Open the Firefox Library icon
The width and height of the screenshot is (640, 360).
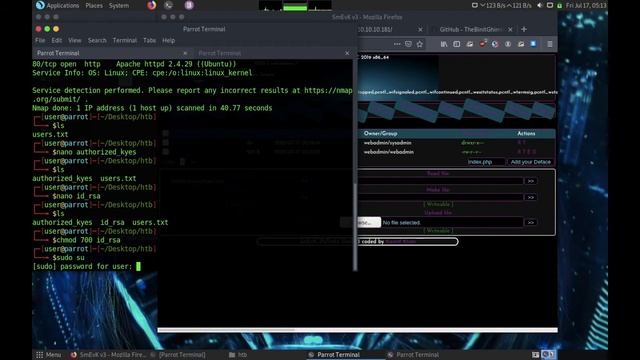click(x=444, y=44)
